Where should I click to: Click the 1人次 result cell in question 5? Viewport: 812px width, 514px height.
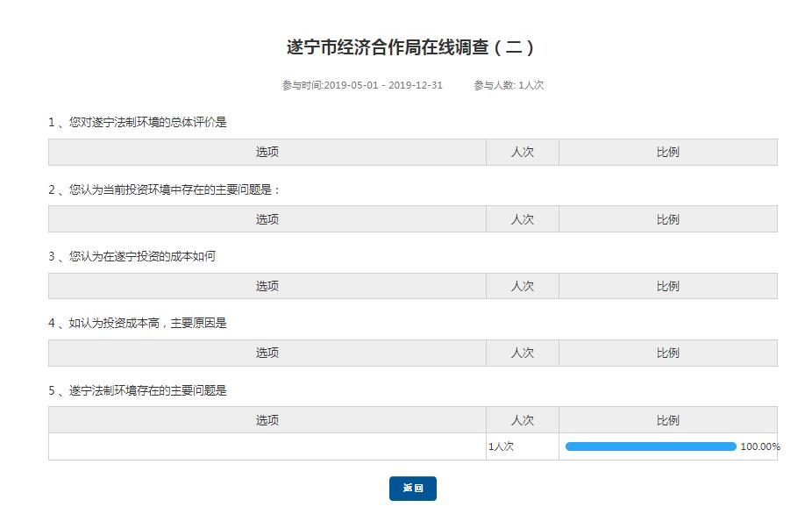[502, 446]
